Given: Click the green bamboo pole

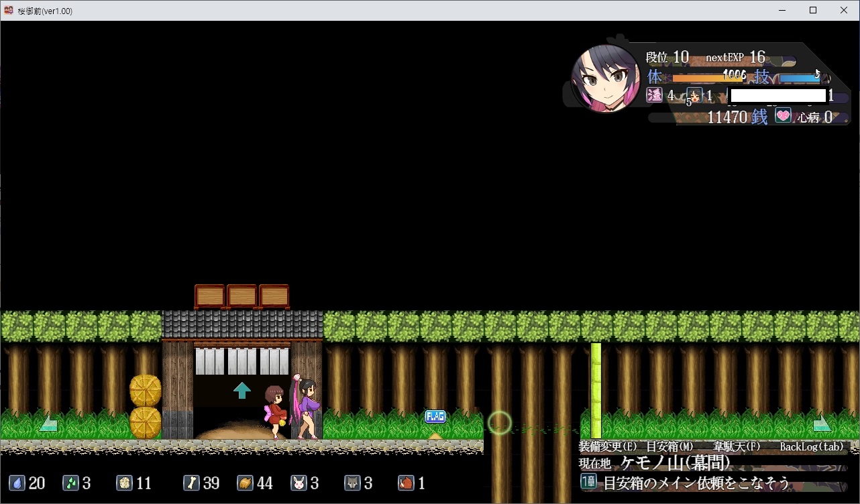Looking at the screenshot, I should [596, 391].
